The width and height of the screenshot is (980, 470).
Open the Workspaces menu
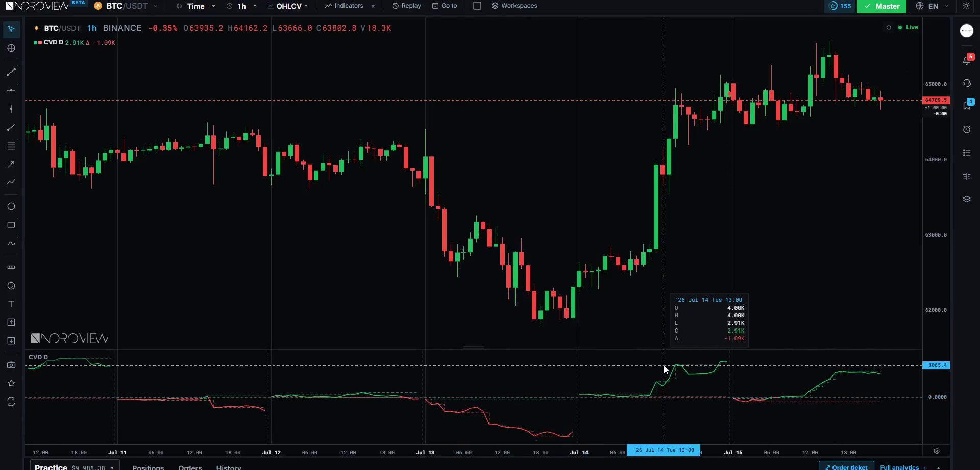coord(514,6)
